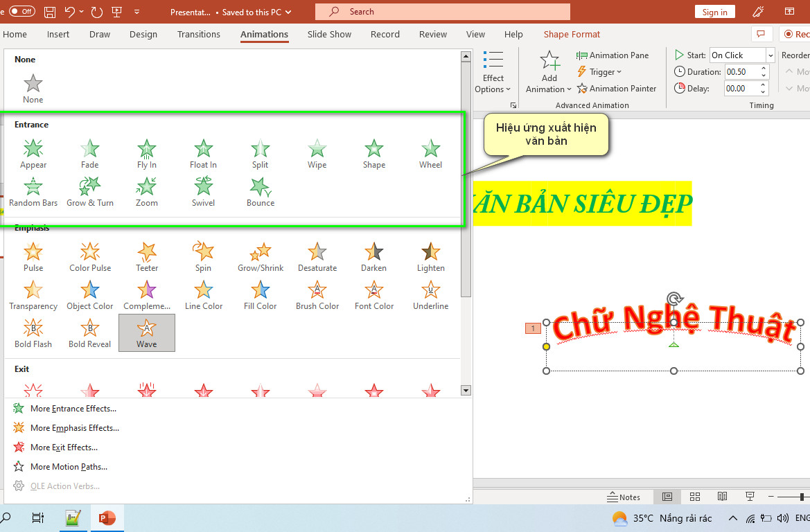Expand the Customize Quick Access Toolbar arrow
Viewport: 810px width, 532px height.
137,12
